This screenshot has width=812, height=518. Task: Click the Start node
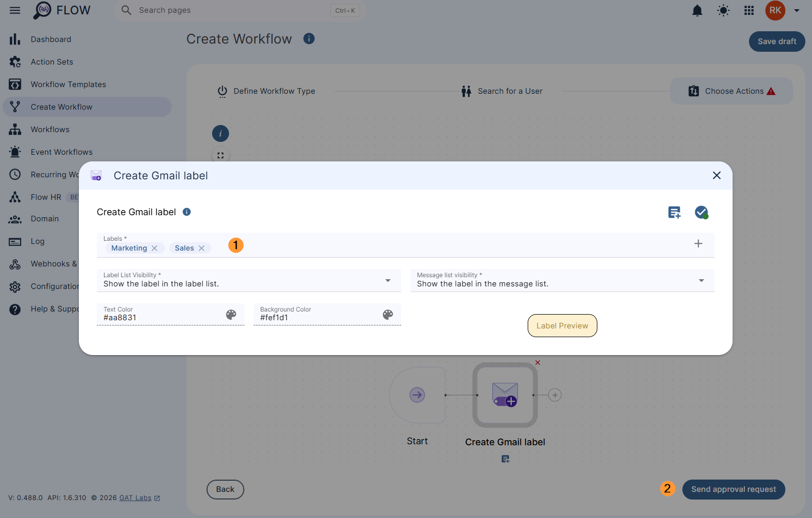[417, 395]
